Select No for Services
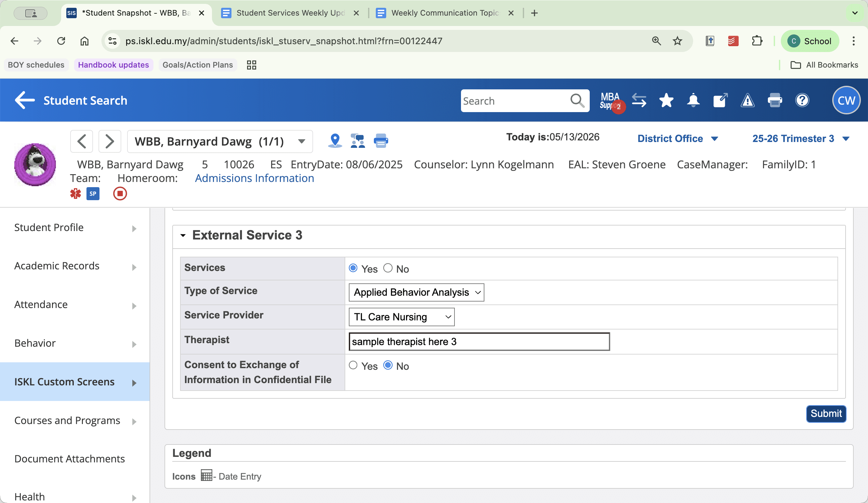This screenshot has height=503, width=868. tap(388, 268)
